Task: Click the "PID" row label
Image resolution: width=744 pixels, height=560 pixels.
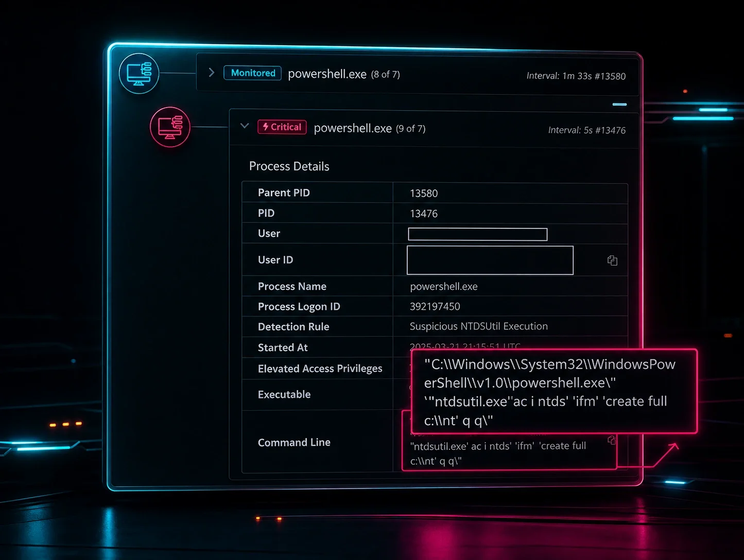Action: point(266,213)
